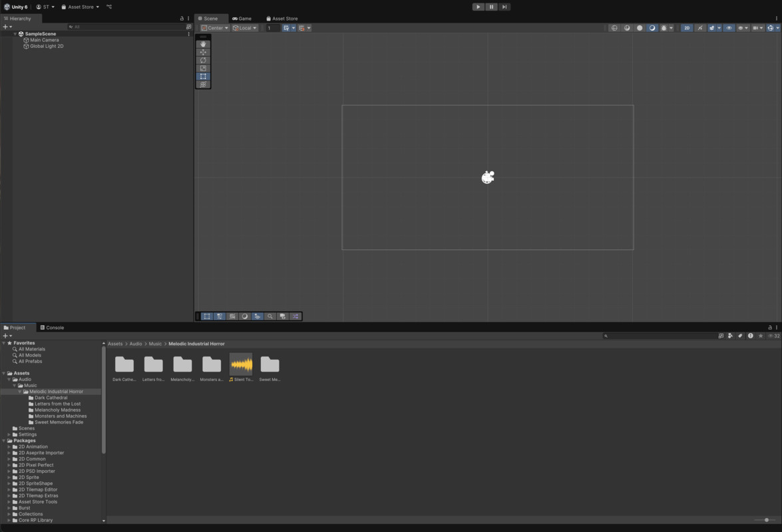Open Scene view tab options menu

(x=777, y=19)
